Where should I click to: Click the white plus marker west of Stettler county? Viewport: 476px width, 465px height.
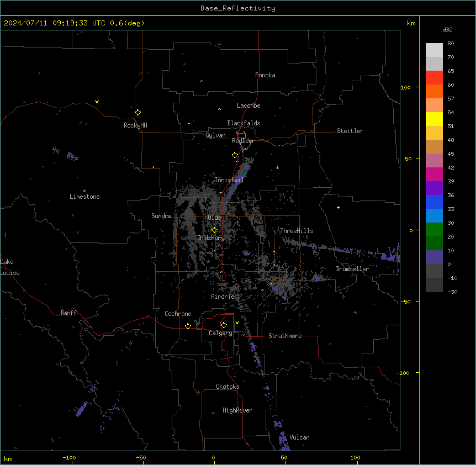coord(338,207)
